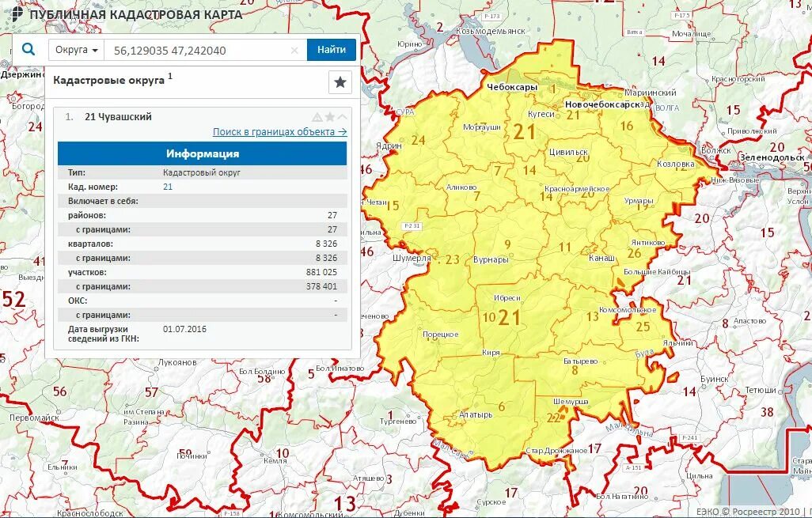
Task: Click the warning triangle icon on the Чувашский row
Action: (x=317, y=117)
